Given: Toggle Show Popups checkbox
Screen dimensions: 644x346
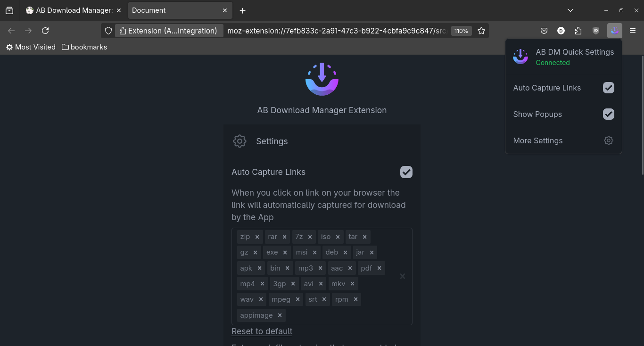Looking at the screenshot, I should (609, 114).
